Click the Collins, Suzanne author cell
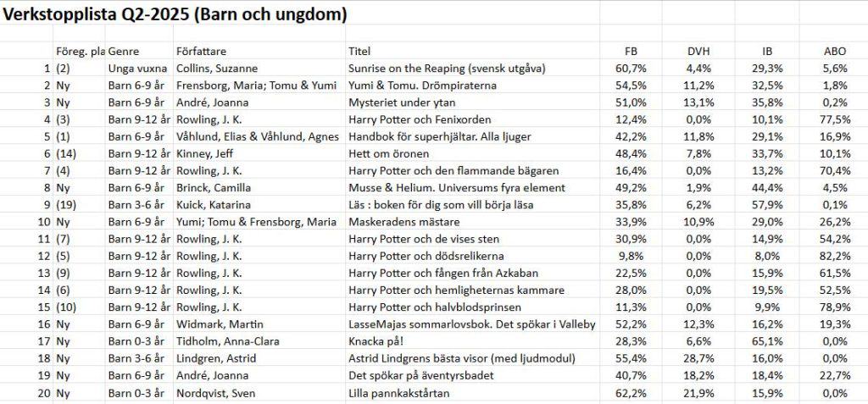The width and height of the screenshot is (868, 404). 259,69
